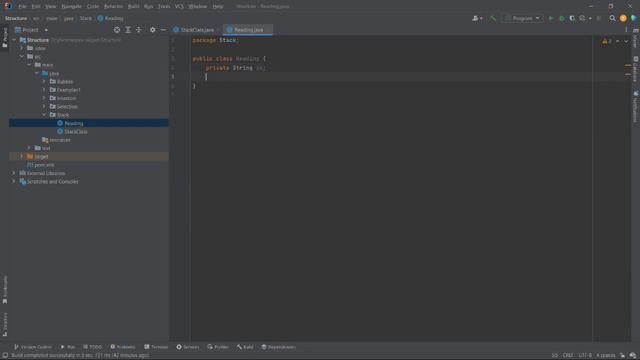
Task: Click the Stop square icon in toolbar
Action: [599, 18]
